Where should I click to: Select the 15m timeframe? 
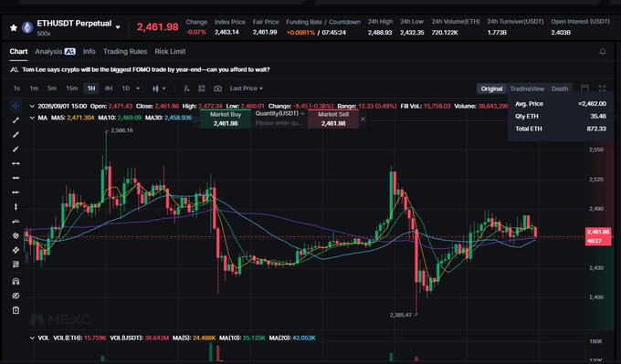point(71,88)
